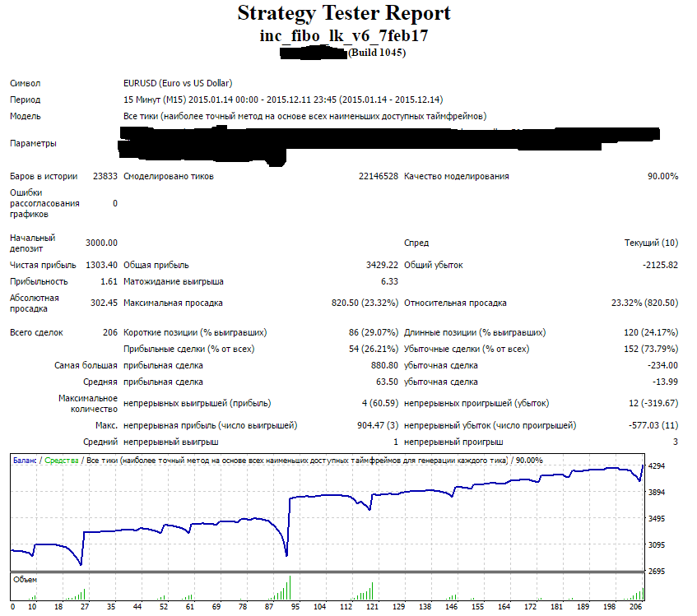Click the trade number 27 axis label

[85, 607]
